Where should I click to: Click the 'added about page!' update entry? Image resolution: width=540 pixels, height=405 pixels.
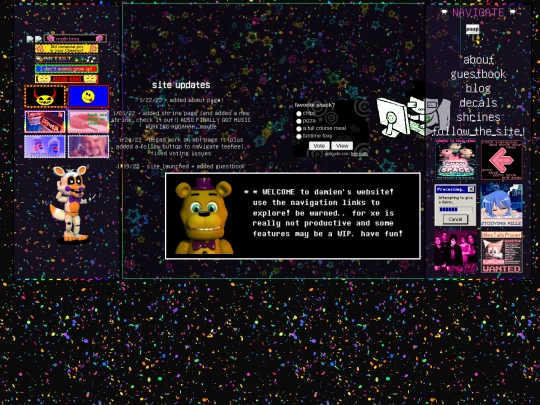click(x=181, y=100)
